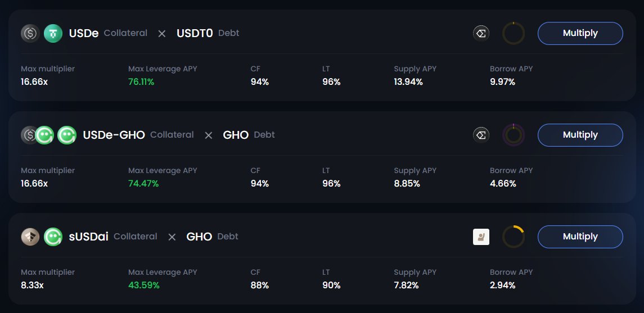The height and width of the screenshot is (313, 644).
Task: Select the sUSDai collateral name
Action: pyautogui.click(x=89, y=237)
